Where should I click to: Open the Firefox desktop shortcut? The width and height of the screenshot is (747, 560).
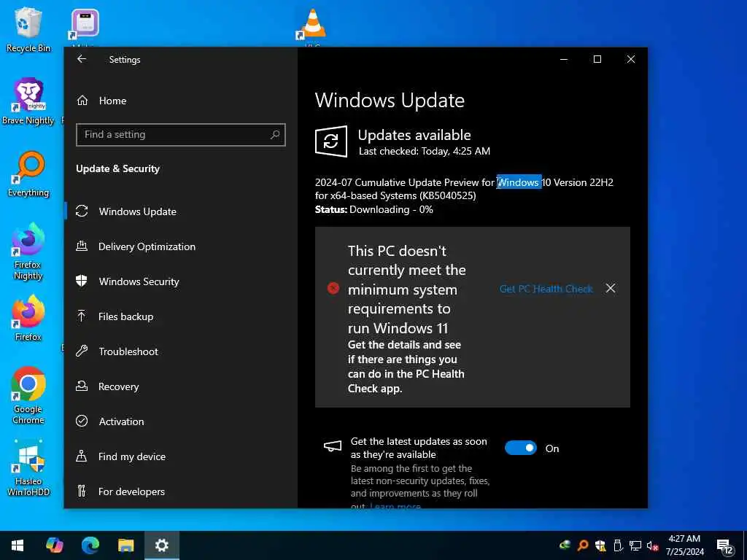pos(28,318)
